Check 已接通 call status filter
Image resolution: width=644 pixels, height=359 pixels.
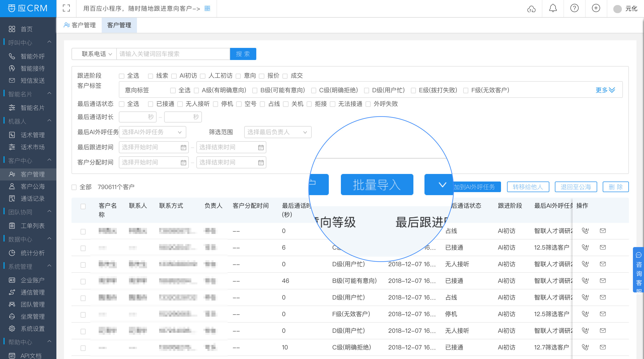[x=151, y=104]
